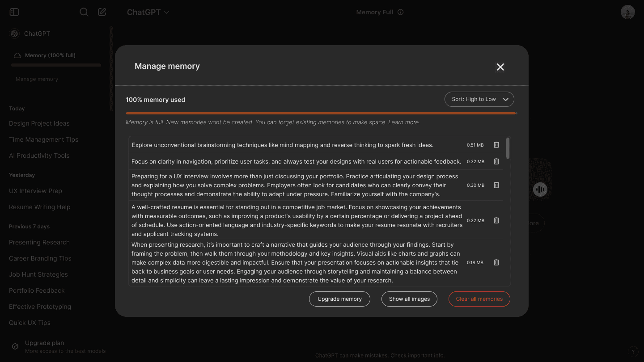Open the search chats icon
Image resolution: width=644 pixels, height=362 pixels.
(x=84, y=12)
